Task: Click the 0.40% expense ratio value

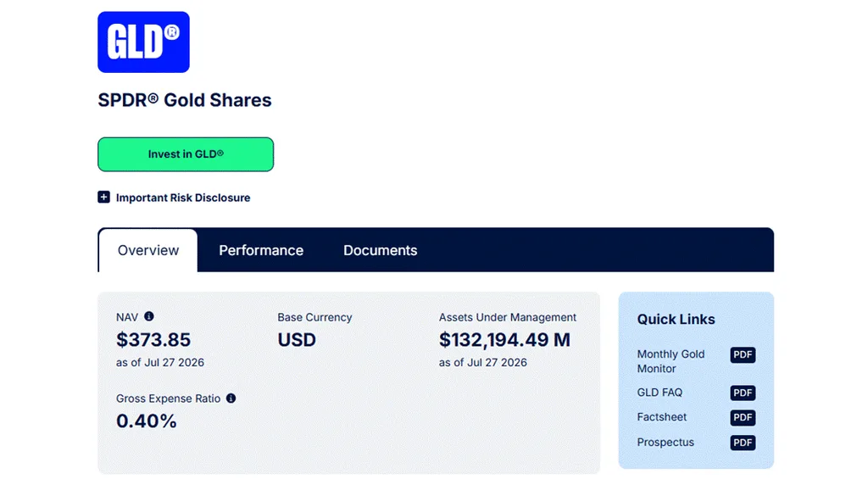Action: (x=146, y=421)
